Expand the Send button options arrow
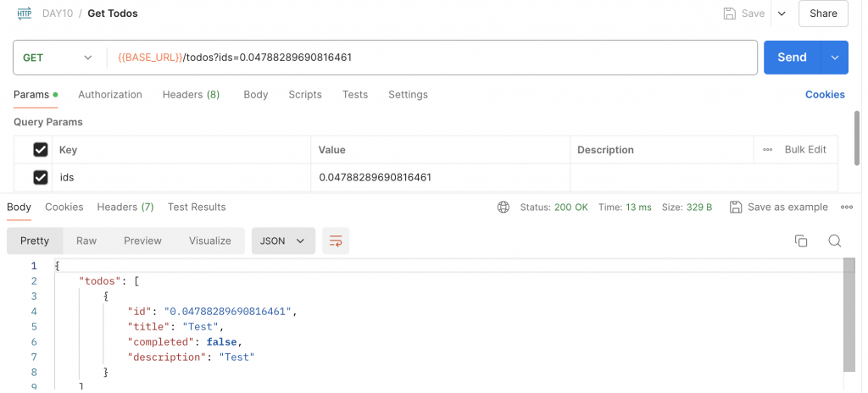868x393 pixels. pyautogui.click(x=835, y=57)
